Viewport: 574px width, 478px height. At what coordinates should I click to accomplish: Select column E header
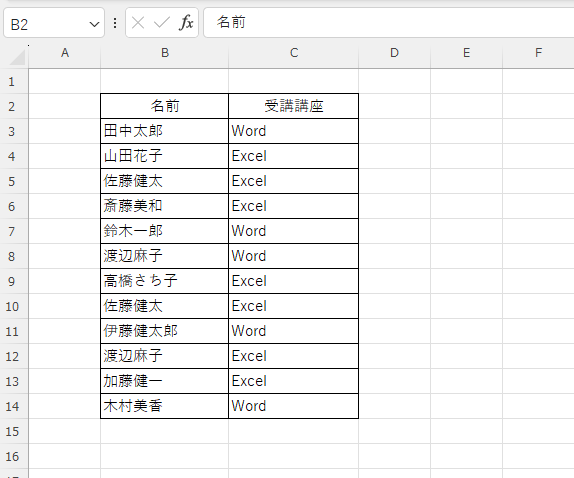466,53
